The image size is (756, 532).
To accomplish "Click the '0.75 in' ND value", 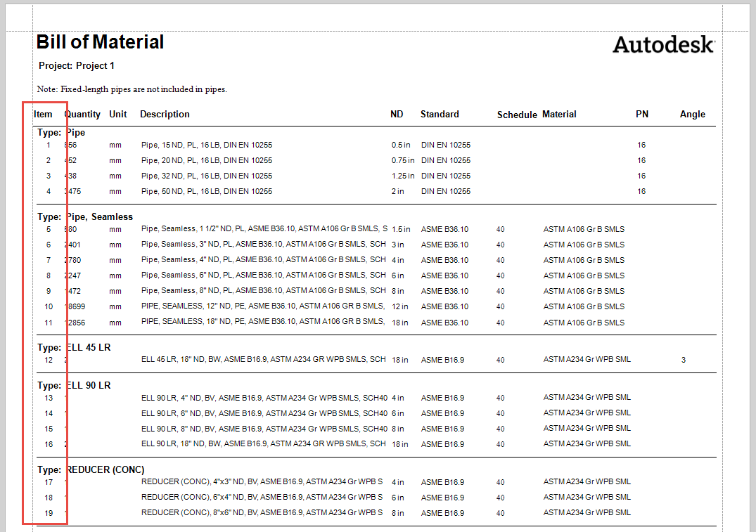I will click(x=403, y=160).
